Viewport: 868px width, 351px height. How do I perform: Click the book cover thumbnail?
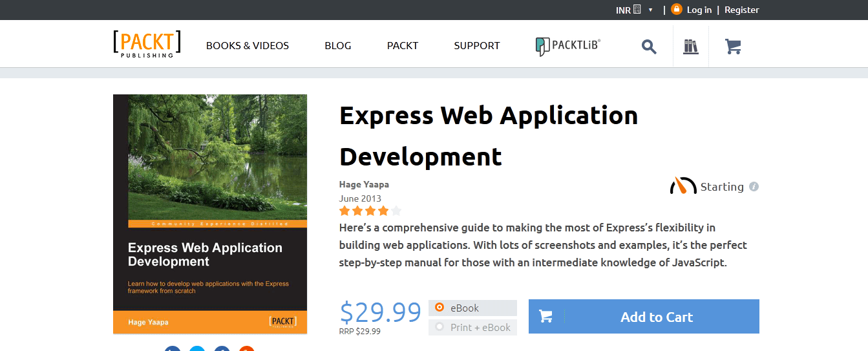point(210,214)
